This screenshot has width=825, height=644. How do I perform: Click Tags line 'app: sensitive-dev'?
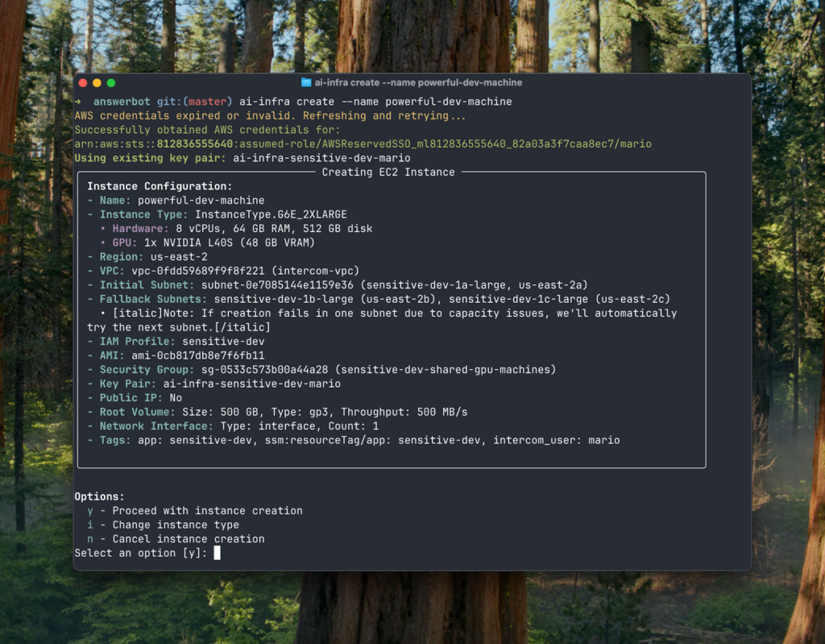[195, 440]
